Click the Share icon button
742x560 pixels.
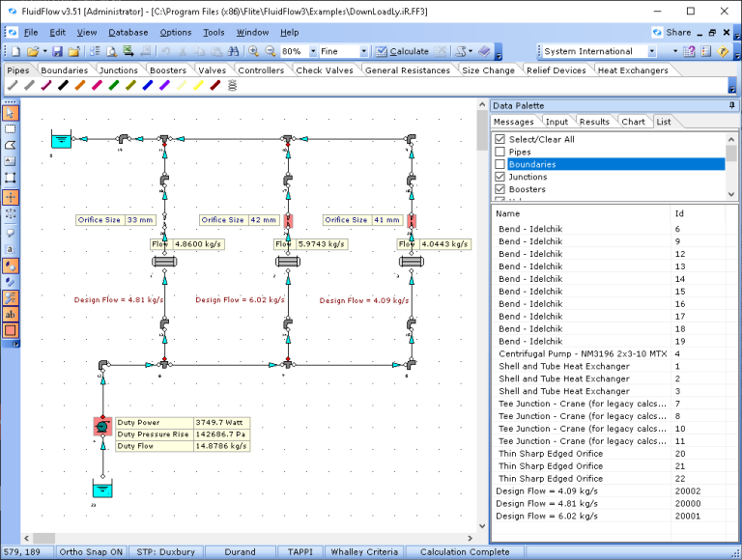671,32
